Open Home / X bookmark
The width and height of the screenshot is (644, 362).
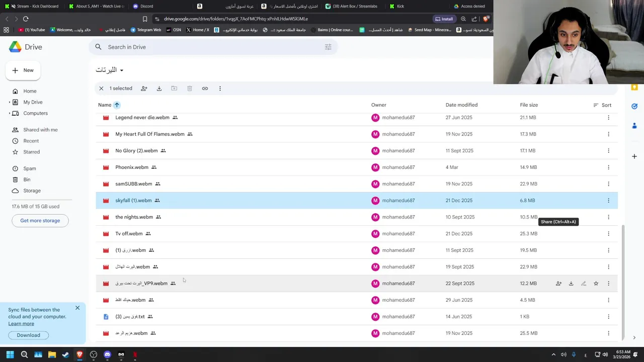[x=198, y=30]
